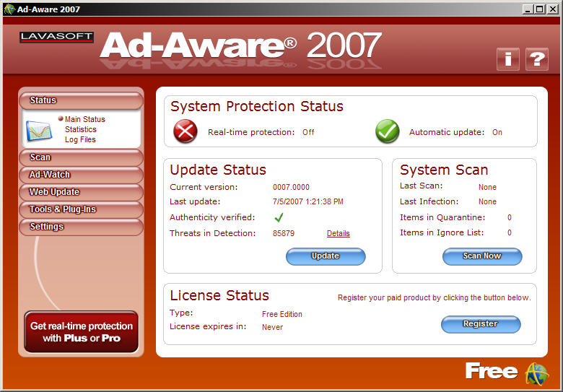Screen dimensions: 563x392
Task: Click the 'System Protection Status' heading
Action: pyautogui.click(x=257, y=106)
